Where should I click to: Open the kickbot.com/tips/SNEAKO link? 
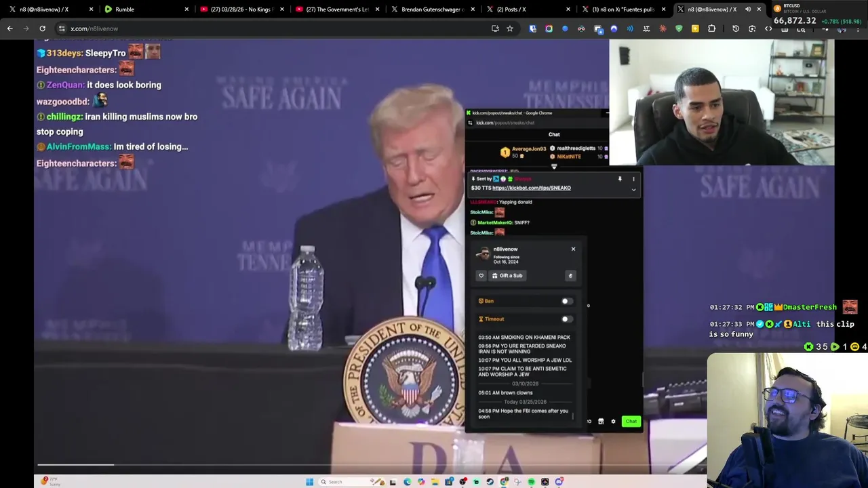tap(532, 188)
